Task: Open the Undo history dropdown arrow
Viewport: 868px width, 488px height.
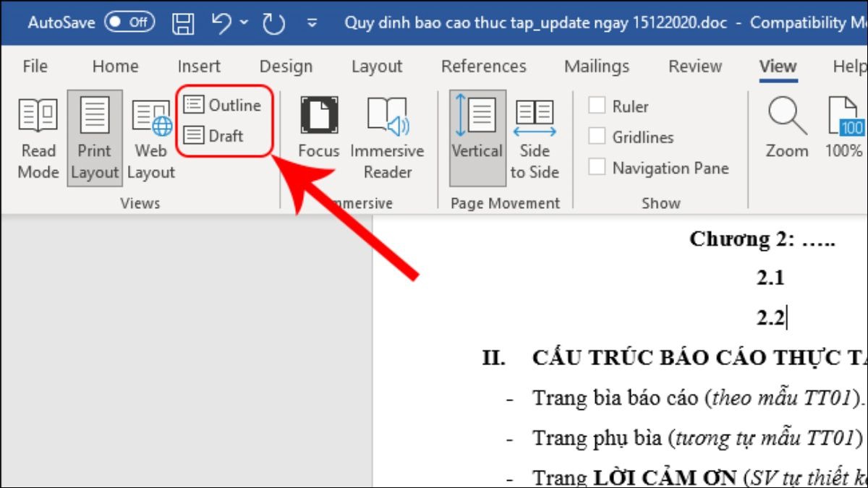Action: click(244, 22)
